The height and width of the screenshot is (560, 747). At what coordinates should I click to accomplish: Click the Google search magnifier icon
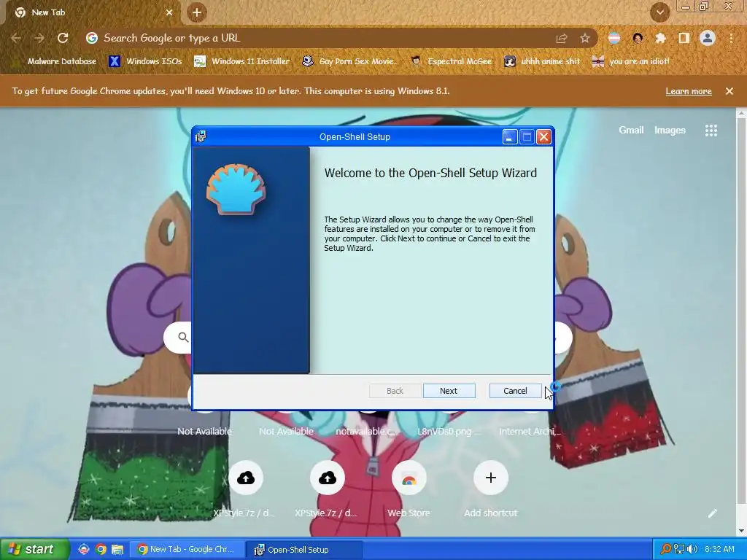coord(183,337)
